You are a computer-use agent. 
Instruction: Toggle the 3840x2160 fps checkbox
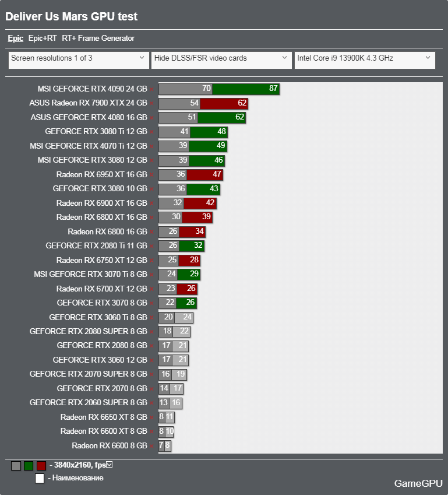pos(109,464)
